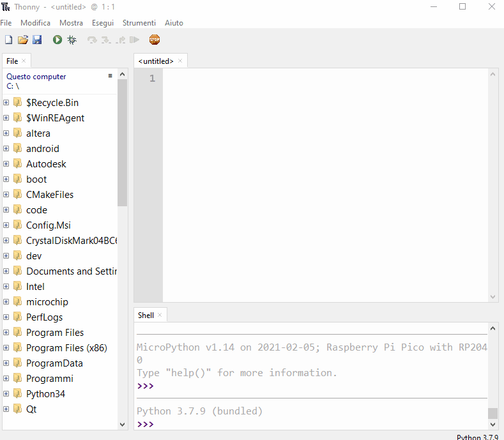Viewport: 504px width, 440px height.
Task: Create a new file with toolbar icon
Action: pos(8,40)
